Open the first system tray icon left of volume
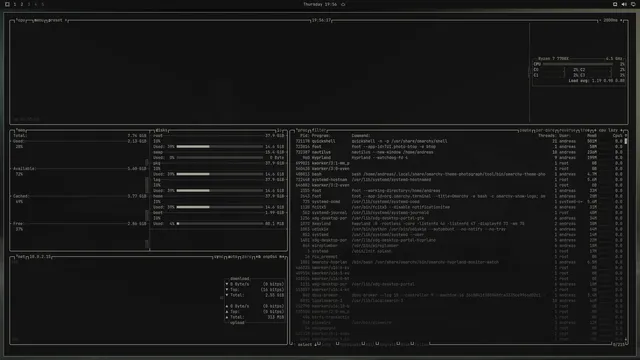 [615, 4]
